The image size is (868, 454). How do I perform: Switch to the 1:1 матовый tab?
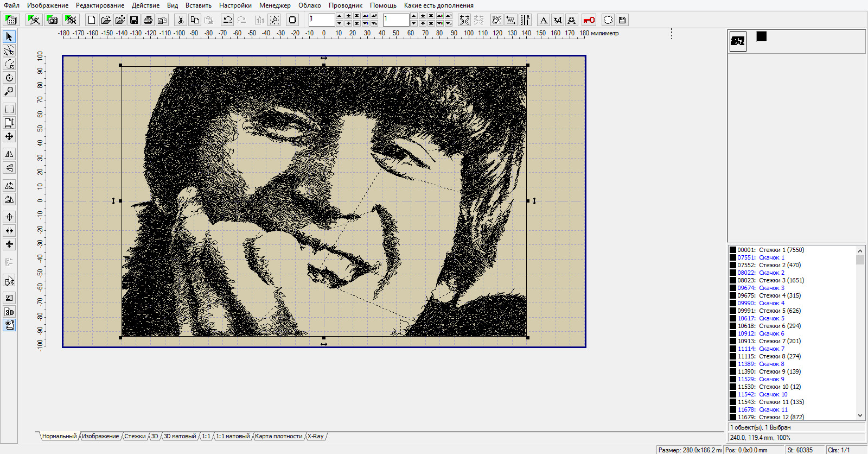[x=233, y=436]
